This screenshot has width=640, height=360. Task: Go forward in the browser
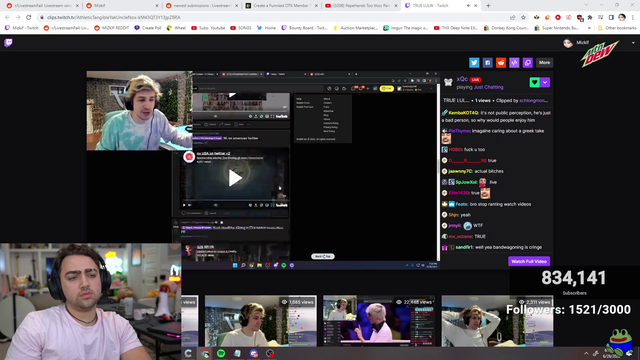(18, 18)
